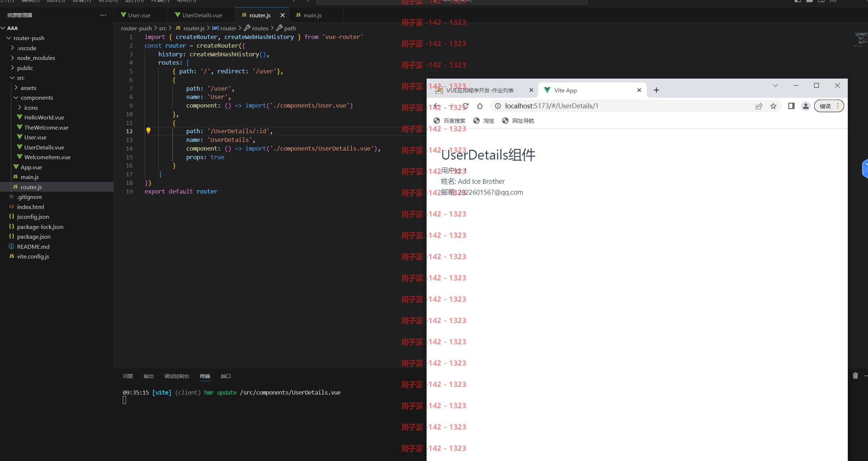The height and width of the screenshot is (461, 868).
Task: Open the browser profile avatar
Action: click(x=806, y=106)
